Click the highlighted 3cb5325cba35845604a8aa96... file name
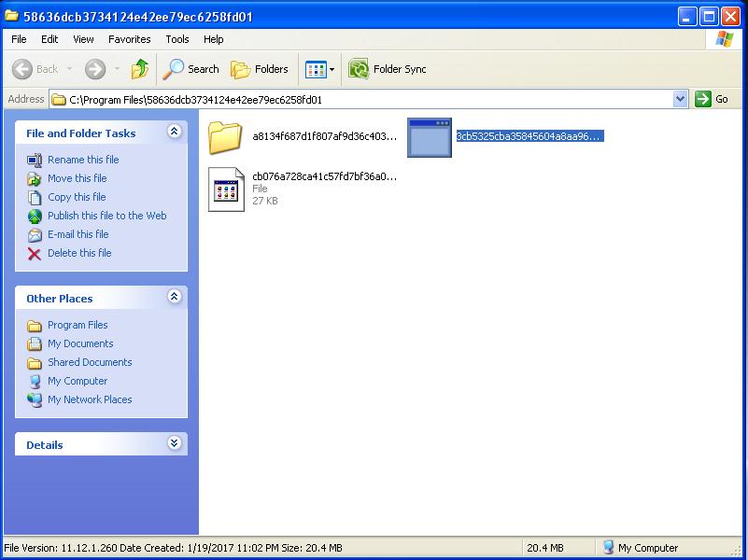 [530, 136]
